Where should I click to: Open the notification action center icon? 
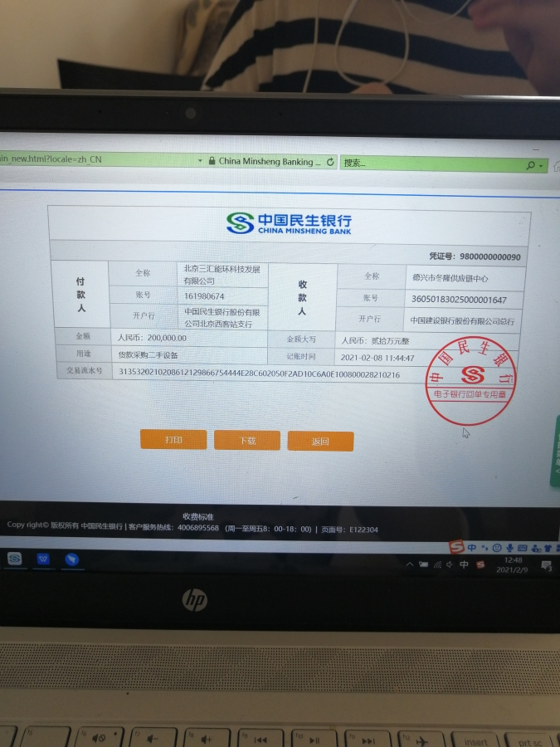[x=547, y=566]
